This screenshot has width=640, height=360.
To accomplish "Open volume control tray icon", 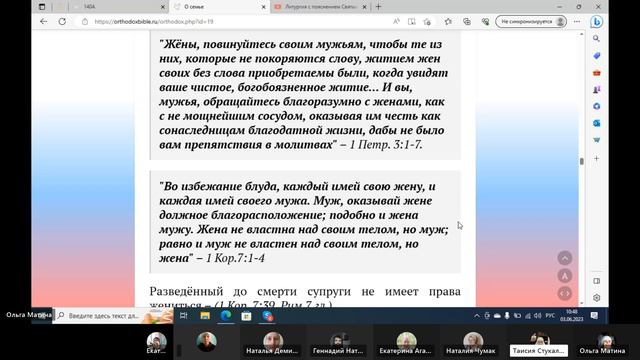I will click(x=538, y=316).
